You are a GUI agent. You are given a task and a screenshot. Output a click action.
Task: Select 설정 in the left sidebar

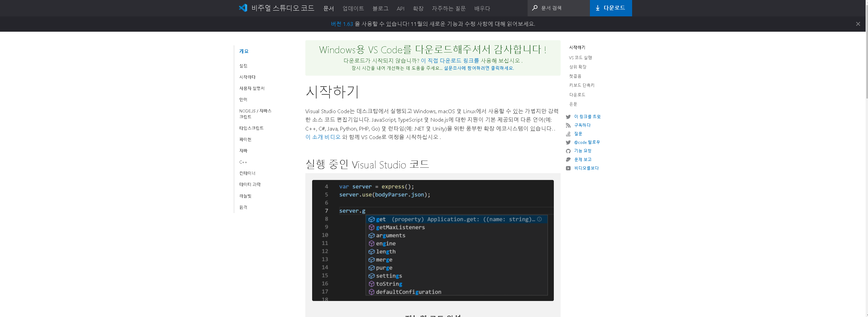tap(243, 66)
